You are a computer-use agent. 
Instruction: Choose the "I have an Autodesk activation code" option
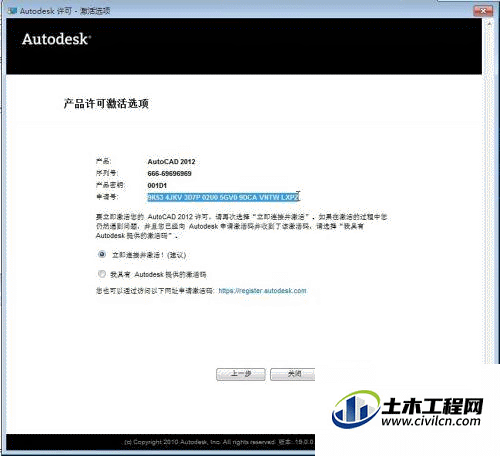pyautogui.click(x=102, y=274)
